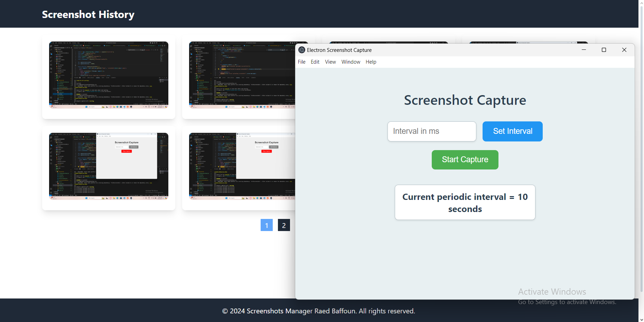Click the Electron Screenshot Capture window title
This screenshot has width=644, height=322.
tap(339, 50)
